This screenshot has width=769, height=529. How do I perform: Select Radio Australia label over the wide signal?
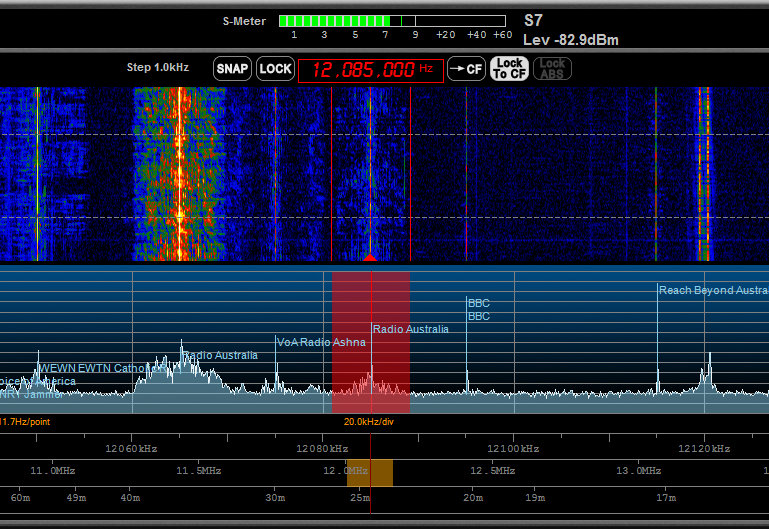tap(220, 355)
